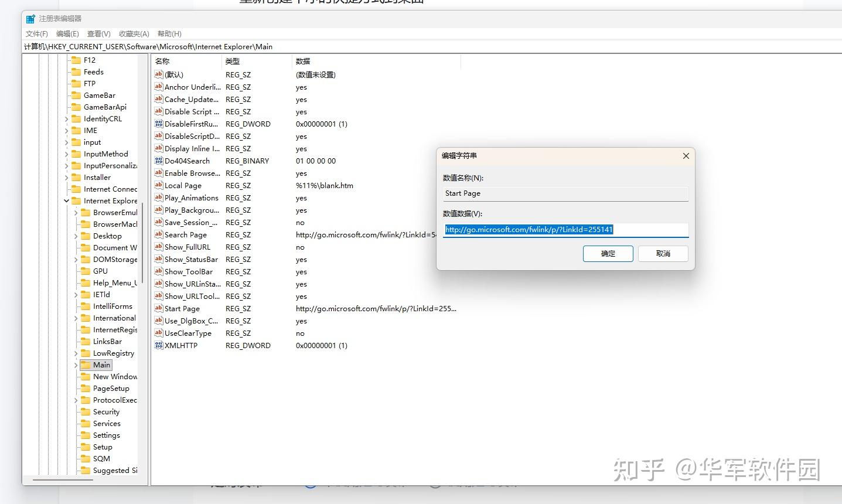Click the folder icon beside SQM

coord(85,458)
